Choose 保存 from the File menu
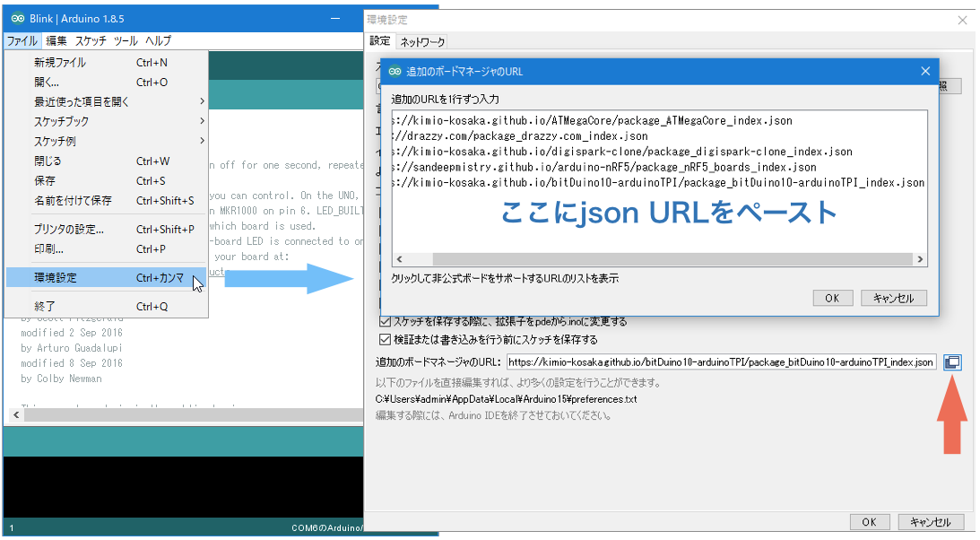 pos(107,180)
